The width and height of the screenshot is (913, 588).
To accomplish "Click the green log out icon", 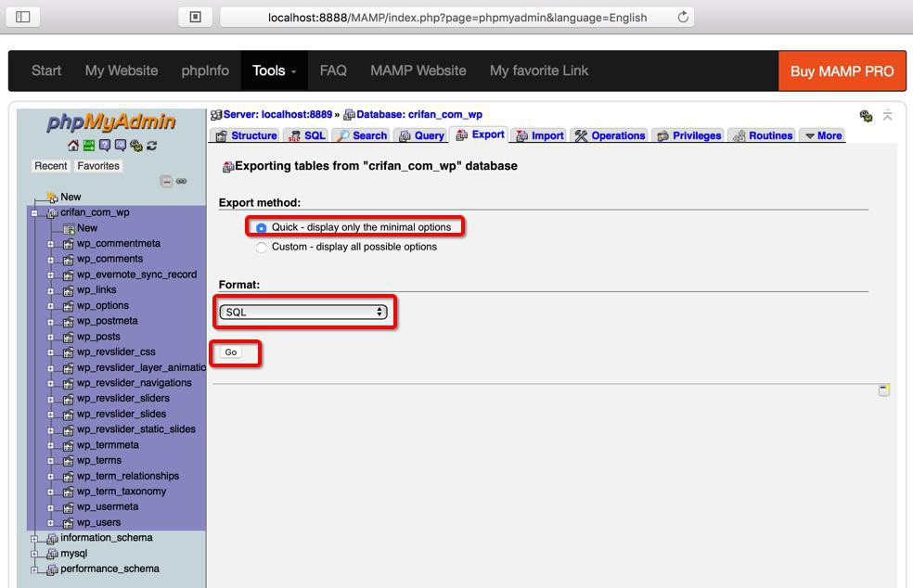I will coord(89,146).
